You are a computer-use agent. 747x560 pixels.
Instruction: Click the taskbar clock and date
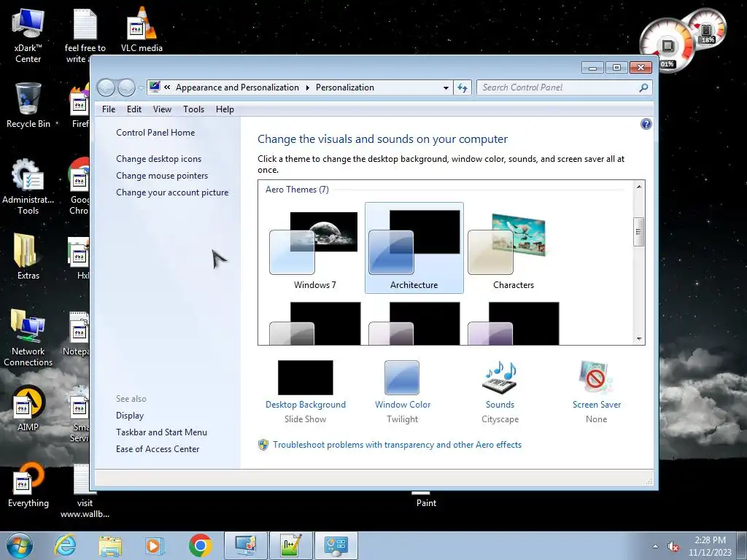(709, 546)
